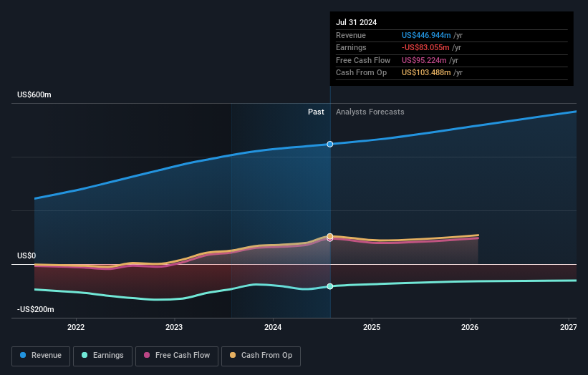Click the pink Free Cash Flow legend dot
588x375 pixels.
point(147,355)
